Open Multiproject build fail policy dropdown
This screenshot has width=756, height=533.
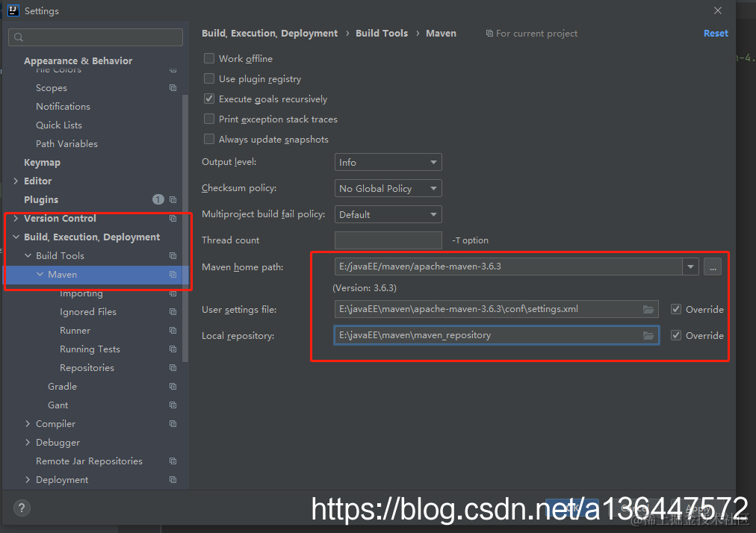click(388, 214)
